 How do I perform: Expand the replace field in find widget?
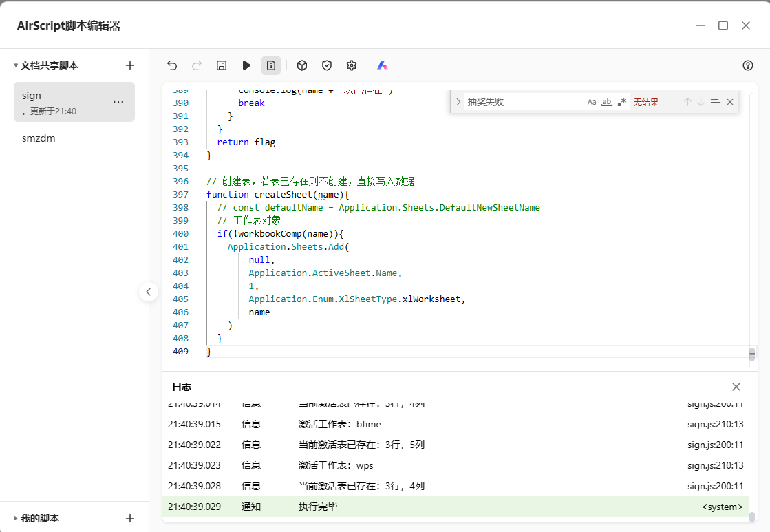pos(458,102)
